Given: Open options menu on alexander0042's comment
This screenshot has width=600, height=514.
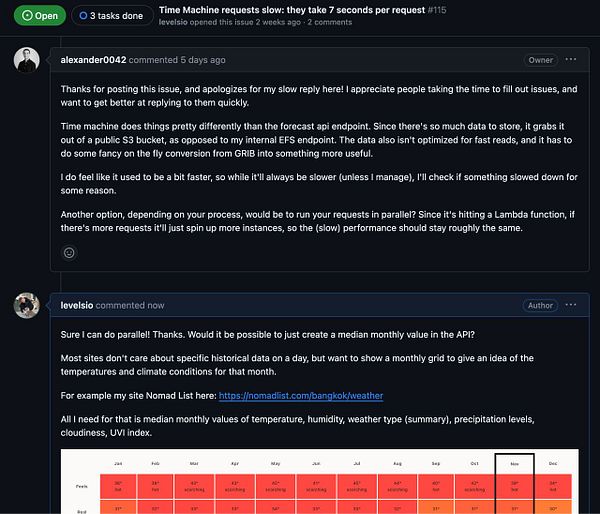Looking at the screenshot, I should pos(571,60).
